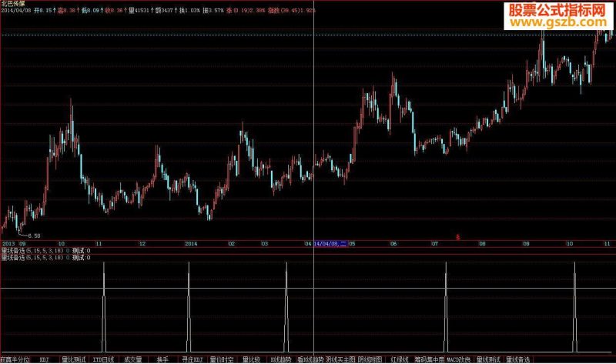
Task: Switch to the KDJ indicator tab
Action: (44, 359)
